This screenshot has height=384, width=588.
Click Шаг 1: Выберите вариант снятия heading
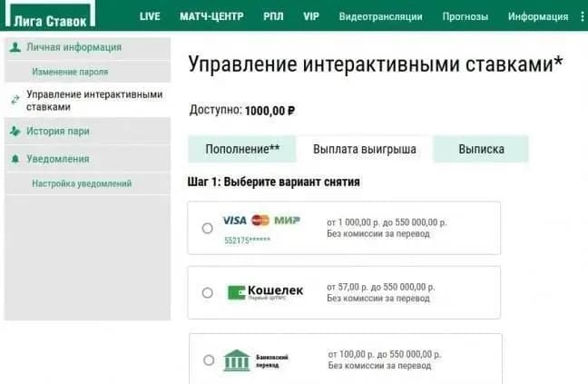point(274,182)
